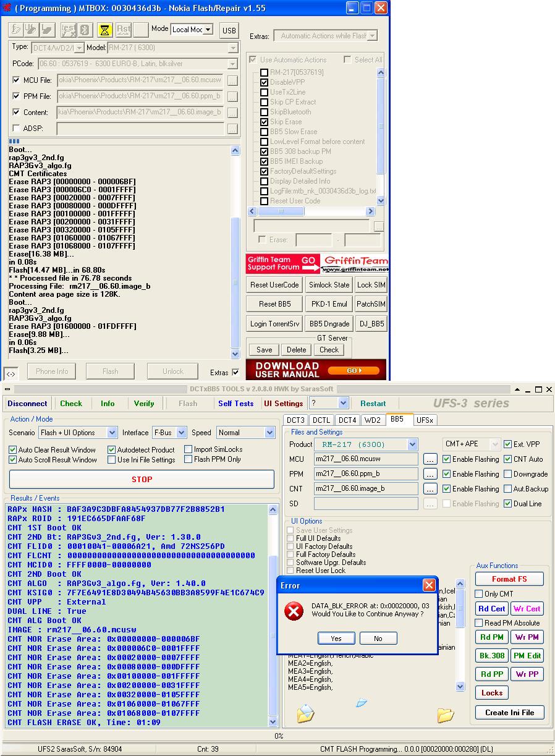Click the Rst toolbar icon in MTBOX
The height and width of the screenshot is (756, 555).
[123, 30]
